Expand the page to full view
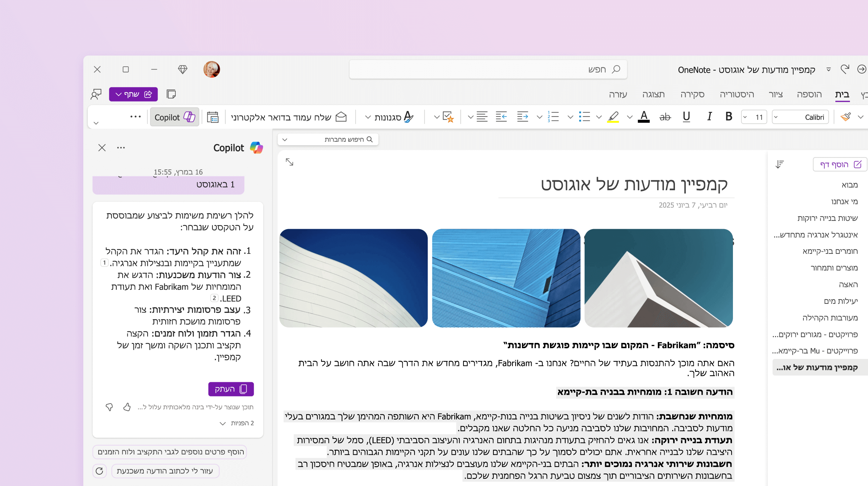 point(290,162)
